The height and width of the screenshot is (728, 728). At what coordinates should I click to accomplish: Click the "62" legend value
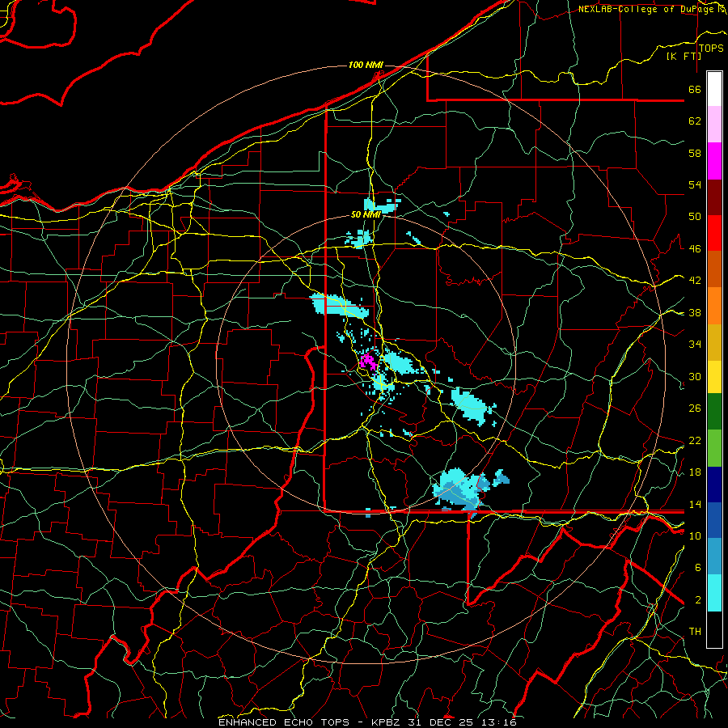695,121
